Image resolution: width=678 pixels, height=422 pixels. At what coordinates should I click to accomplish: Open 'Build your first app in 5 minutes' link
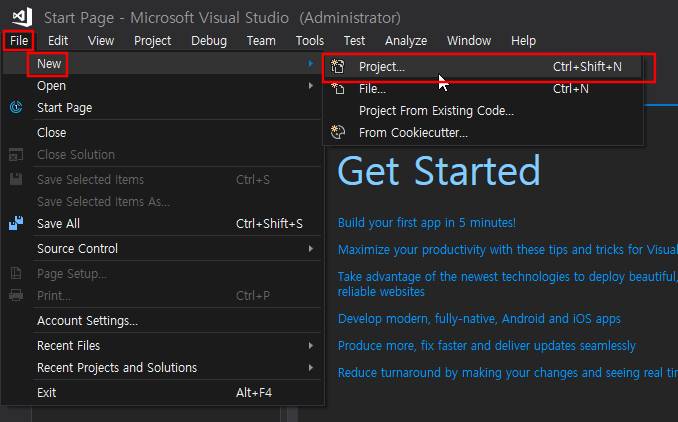[427, 223]
